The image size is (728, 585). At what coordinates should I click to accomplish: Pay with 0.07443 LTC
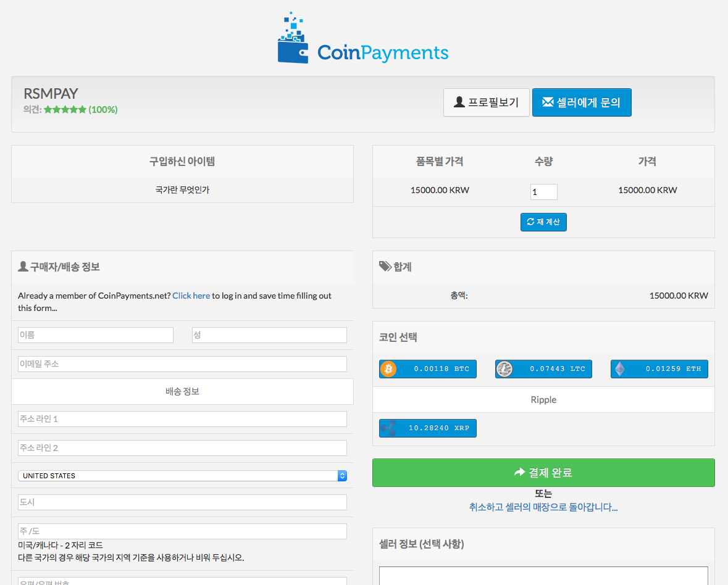pyautogui.click(x=543, y=369)
